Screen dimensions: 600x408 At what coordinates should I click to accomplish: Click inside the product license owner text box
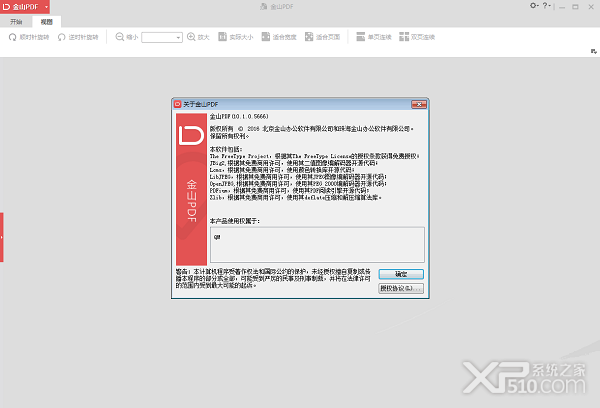pos(317,245)
